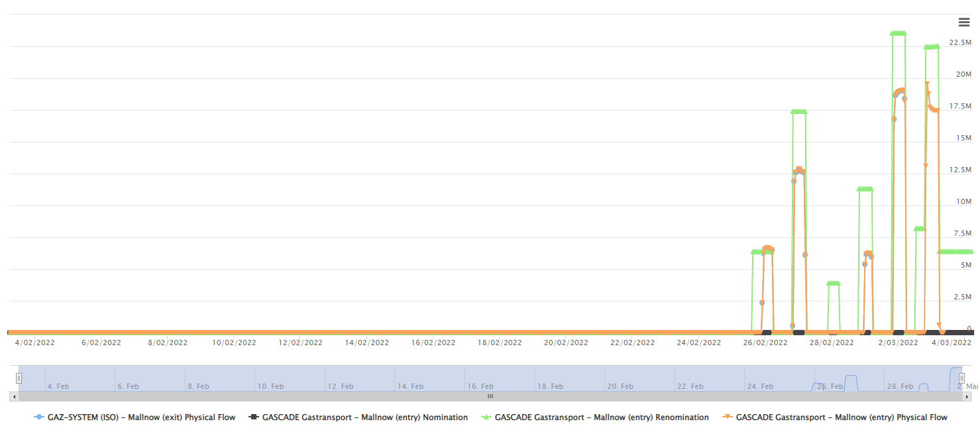The width and height of the screenshot is (980, 426).
Task: Click the green Renomination plateau near 17.5M
Action: click(798, 111)
